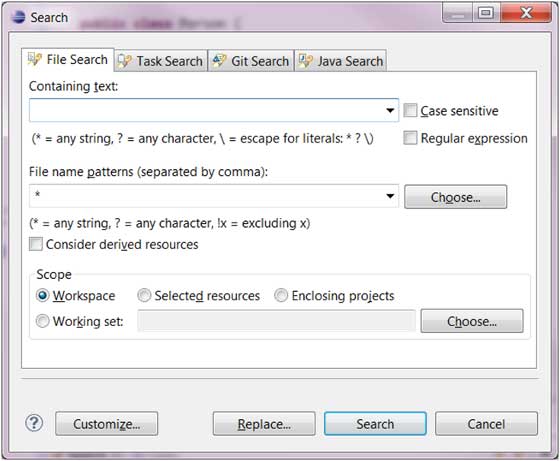Screen dimensions: 560x461
Task: Select the Enclosing projects radio button
Action: tap(281, 296)
